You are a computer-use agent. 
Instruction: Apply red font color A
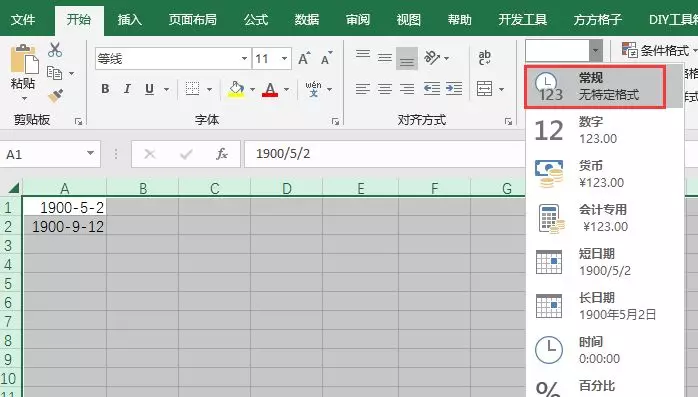click(270, 89)
